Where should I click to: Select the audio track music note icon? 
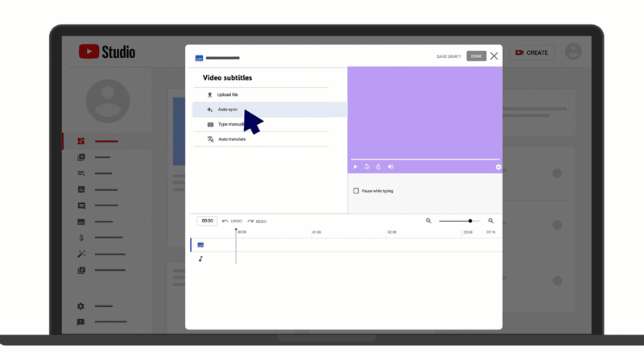pyautogui.click(x=200, y=259)
